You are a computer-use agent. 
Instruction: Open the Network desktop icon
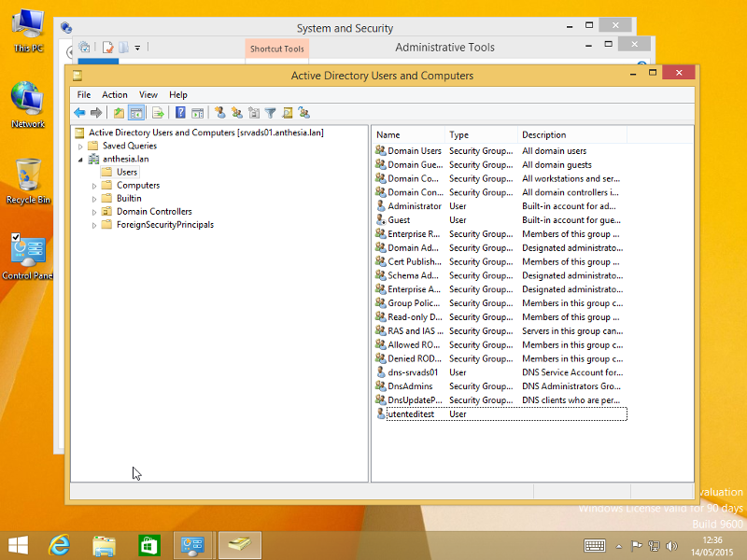point(28,105)
